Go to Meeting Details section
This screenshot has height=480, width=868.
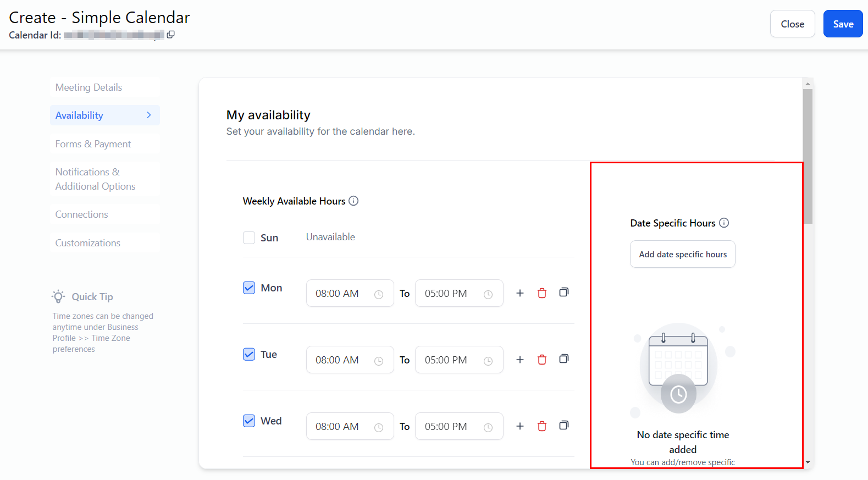[89, 87]
